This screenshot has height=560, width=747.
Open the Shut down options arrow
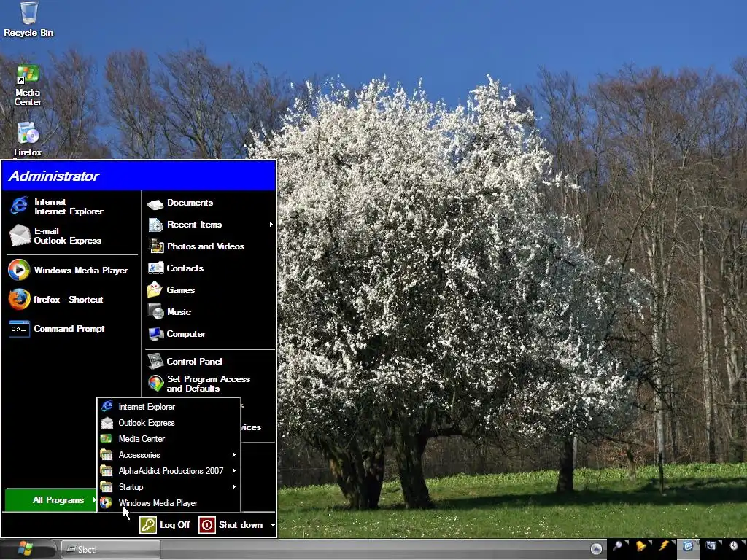tap(273, 525)
